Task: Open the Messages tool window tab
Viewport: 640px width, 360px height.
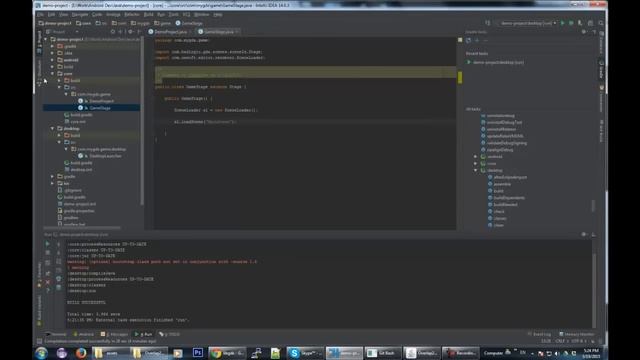Action: coord(114,334)
